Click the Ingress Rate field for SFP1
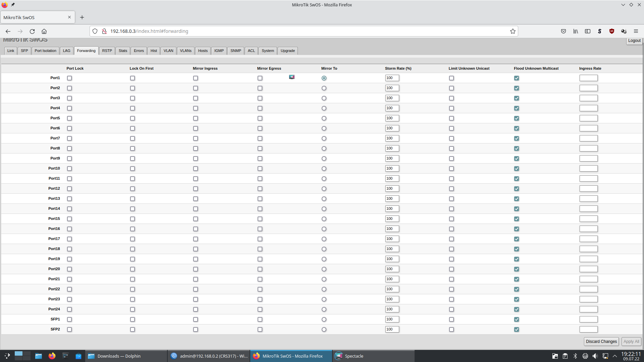644x362 pixels. point(588,319)
